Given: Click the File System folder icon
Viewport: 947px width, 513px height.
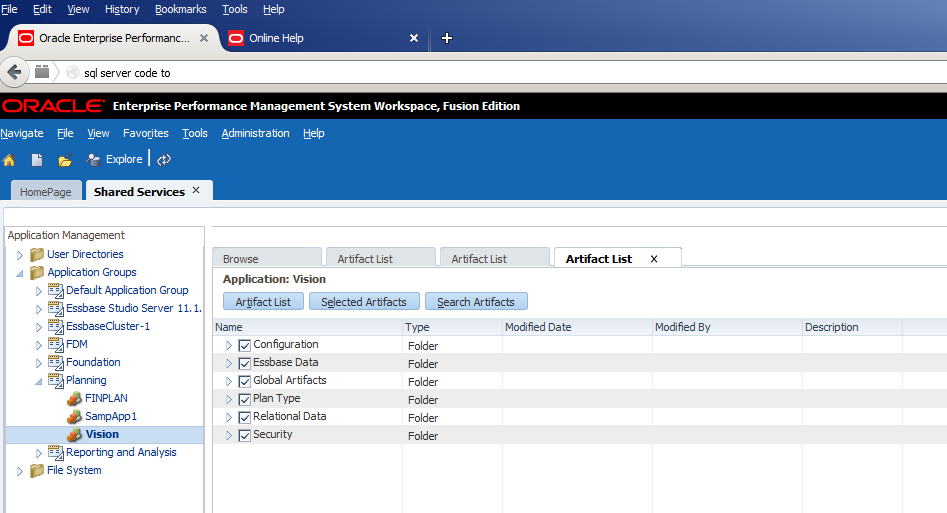Looking at the screenshot, I should pos(37,470).
